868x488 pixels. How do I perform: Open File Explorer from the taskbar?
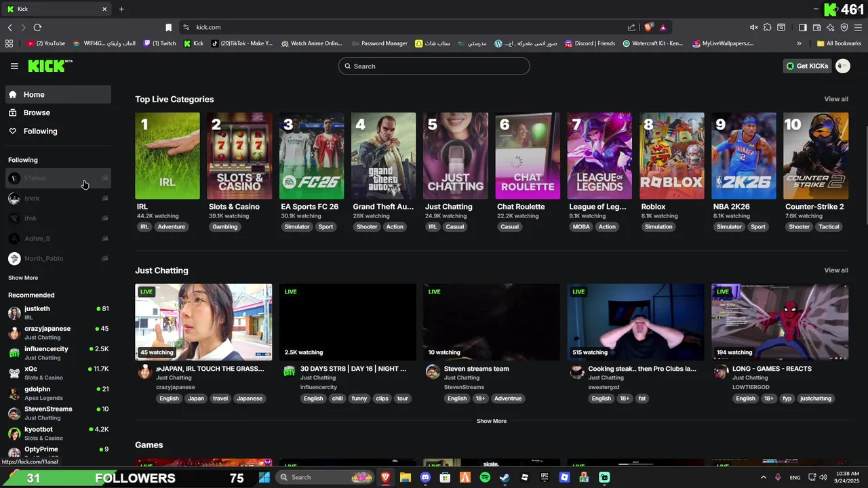point(406,477)
